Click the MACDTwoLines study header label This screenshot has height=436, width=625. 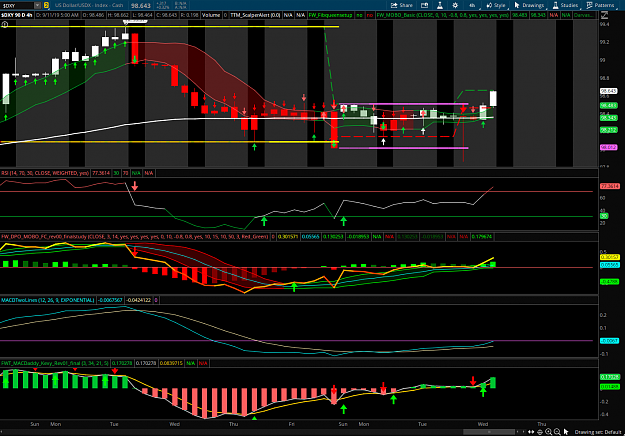point(48,300)
